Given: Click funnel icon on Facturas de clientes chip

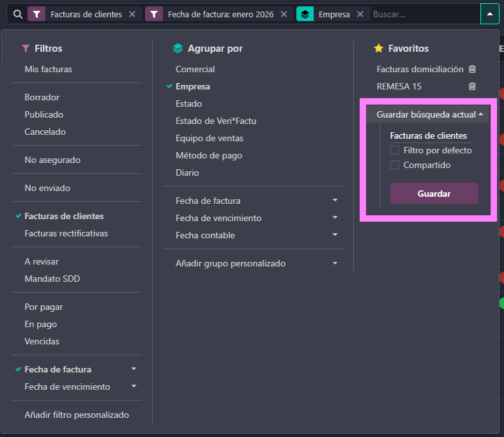Looking at the screenshot, I should pyautogui.click(x=37, y=14).
